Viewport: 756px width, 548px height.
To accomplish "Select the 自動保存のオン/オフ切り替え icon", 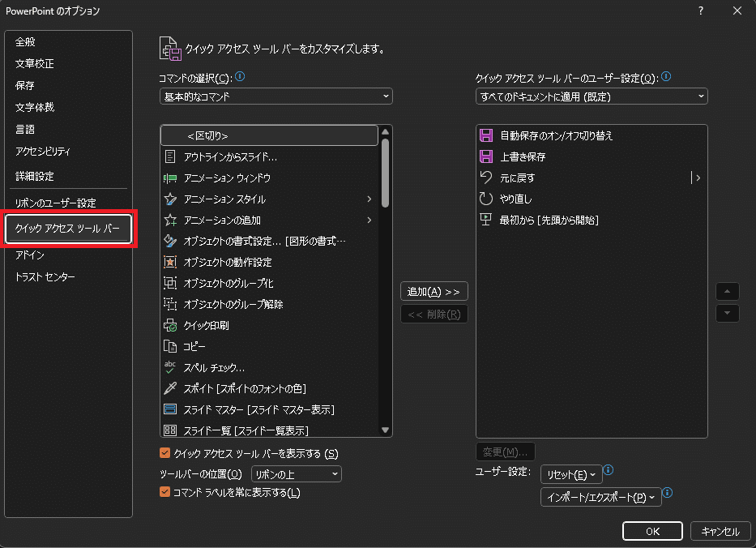I will tap(486, 135).
